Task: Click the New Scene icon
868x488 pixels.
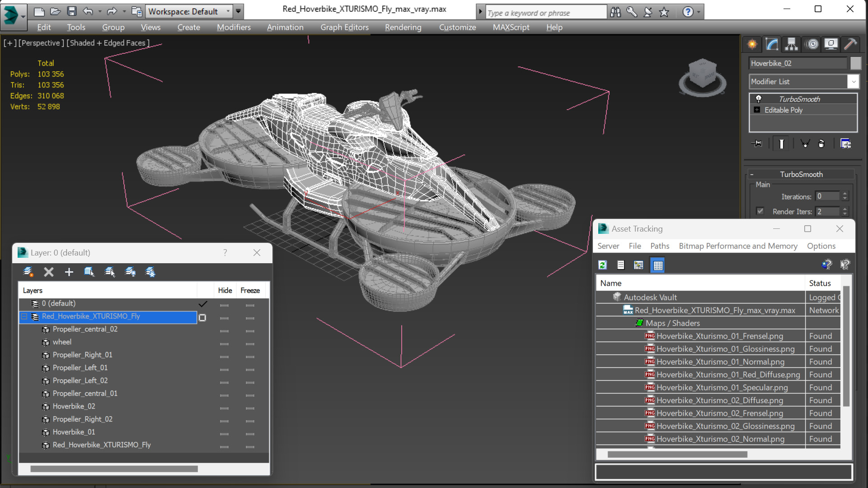Action: click(39, 11)
